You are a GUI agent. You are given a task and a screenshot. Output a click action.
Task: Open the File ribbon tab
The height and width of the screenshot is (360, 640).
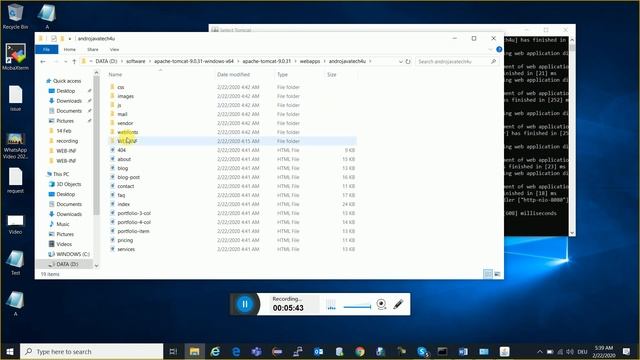point(47,49)
